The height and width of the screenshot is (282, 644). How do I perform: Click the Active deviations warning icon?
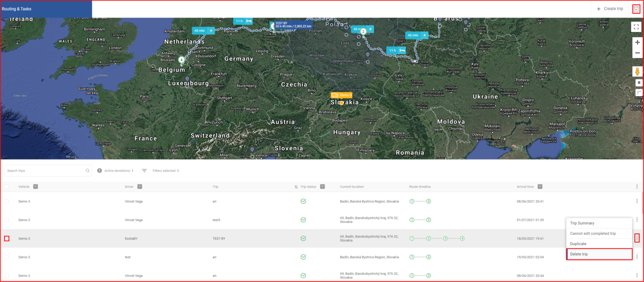(x=99, y=171)
